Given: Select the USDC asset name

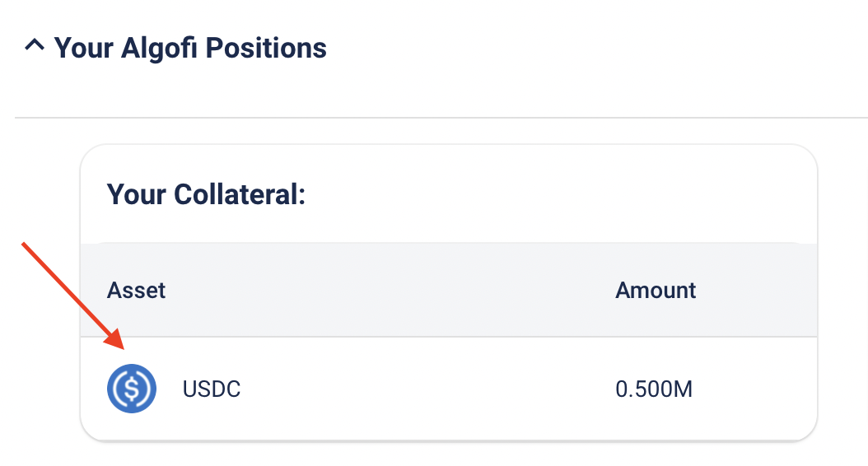Looking at the screenshot, I should tap(212, 389).
